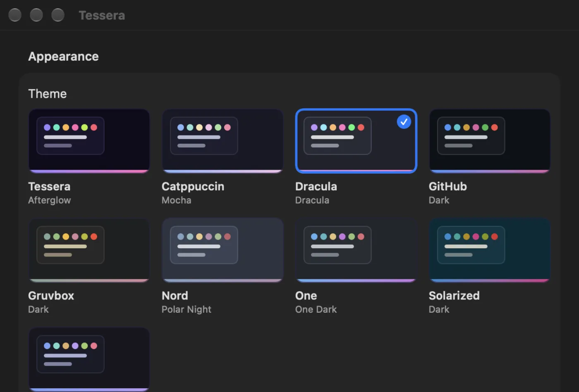
Task: Choose the Solarized Dark theme preview
Action: pos(490,250)
